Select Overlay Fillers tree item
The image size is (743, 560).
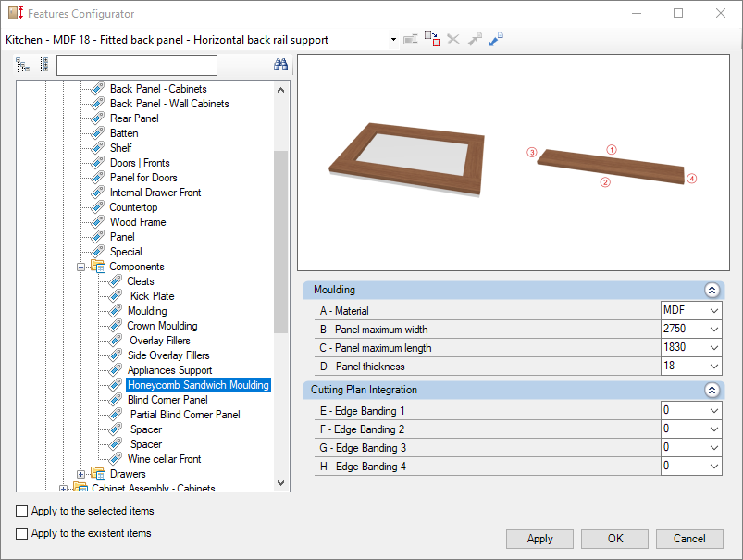[x=160, y=341]
